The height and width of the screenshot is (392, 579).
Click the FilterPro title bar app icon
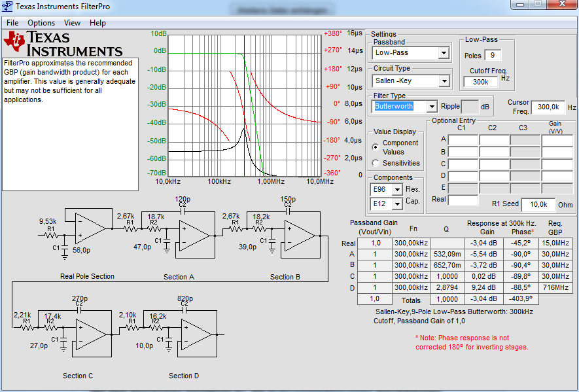(x=7, y=7)
